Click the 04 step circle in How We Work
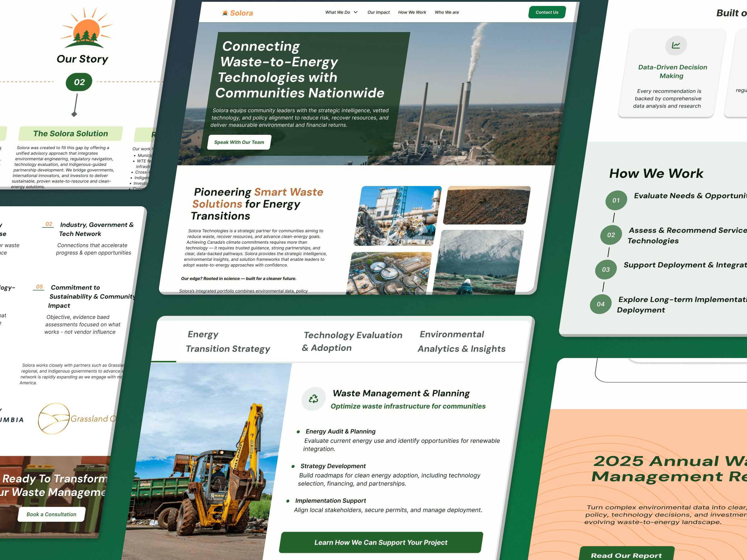The height and width of the screenshot is (560, 747). pyautogui.click(x=600, y=304)
